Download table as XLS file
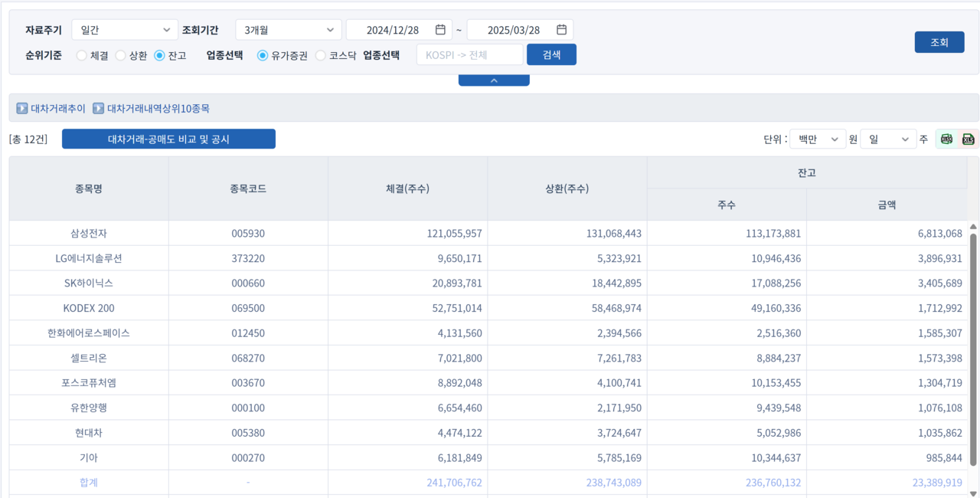The height and width of the screenshot is (498, 980). 969,139
